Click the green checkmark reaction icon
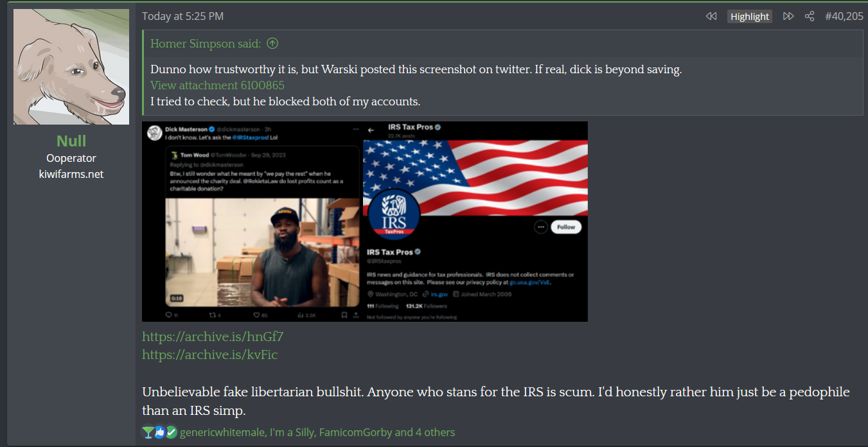 [172, 432]
